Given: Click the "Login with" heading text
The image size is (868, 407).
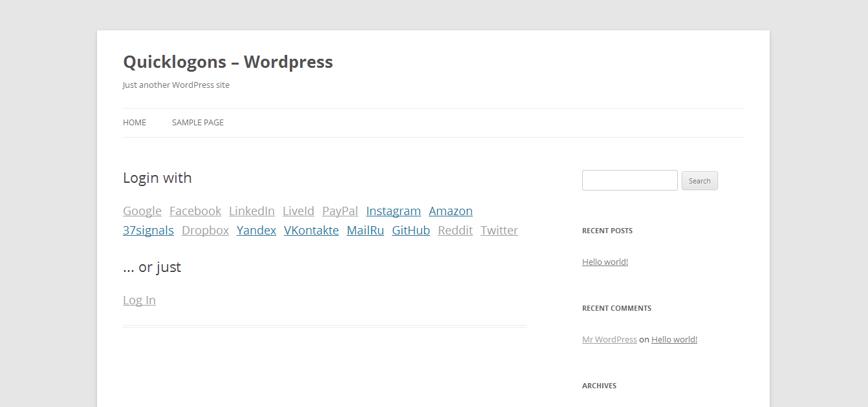Looking at the screenshot, I should point(157,178).
